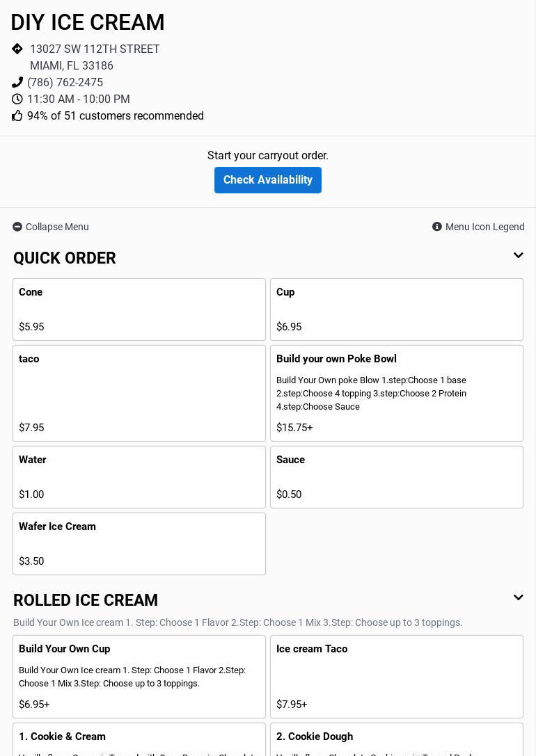Add Water for $1.00
536x756 pixels.
coord(139,477)
